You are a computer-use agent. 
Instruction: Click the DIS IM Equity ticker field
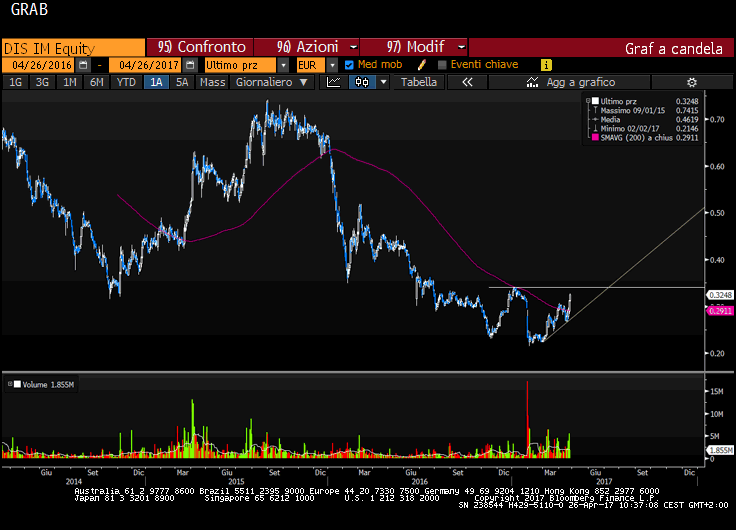tap(72, 47)
